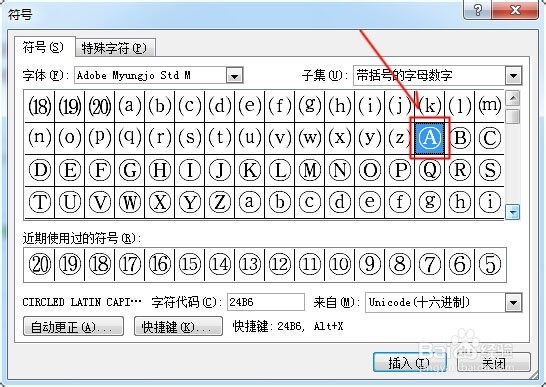Pick recently used circled 5 symbol
546x387 pixels.
[x=490, y=264]
